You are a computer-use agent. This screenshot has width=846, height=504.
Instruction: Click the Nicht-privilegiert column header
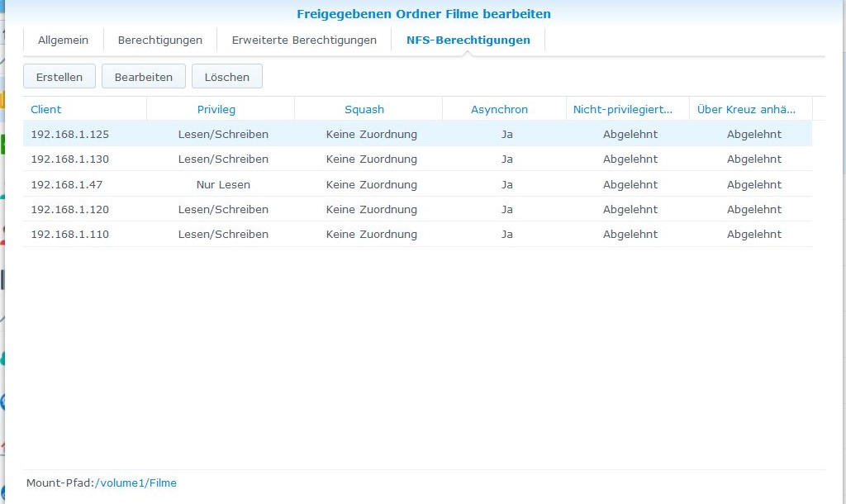click(x=623, y=109)
